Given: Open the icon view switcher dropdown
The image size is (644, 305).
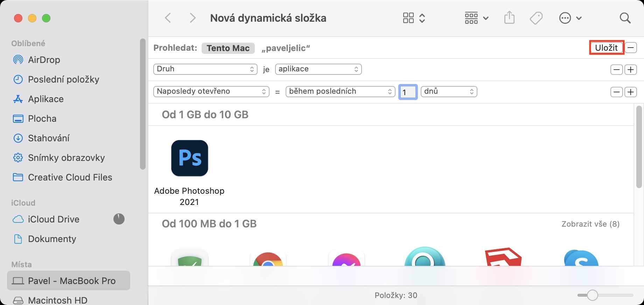Looking at the screenshot, I should point(414,18).
